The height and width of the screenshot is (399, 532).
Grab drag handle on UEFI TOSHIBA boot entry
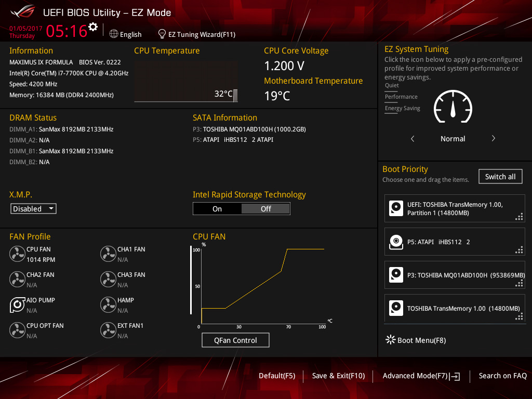519,217
